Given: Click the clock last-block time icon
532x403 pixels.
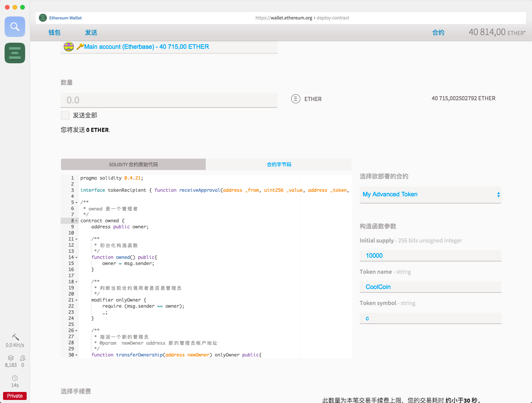Looking at the screenshot, I should tap(15, 378).
